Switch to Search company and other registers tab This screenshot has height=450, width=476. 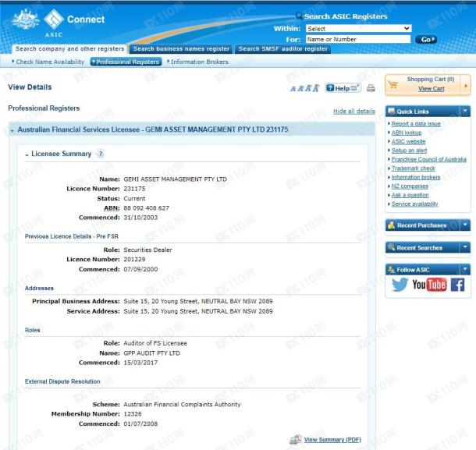pos(69,49)
